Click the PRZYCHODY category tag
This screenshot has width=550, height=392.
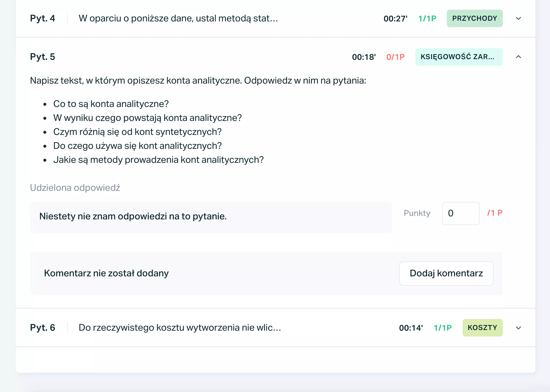click(x=475, y=18)
